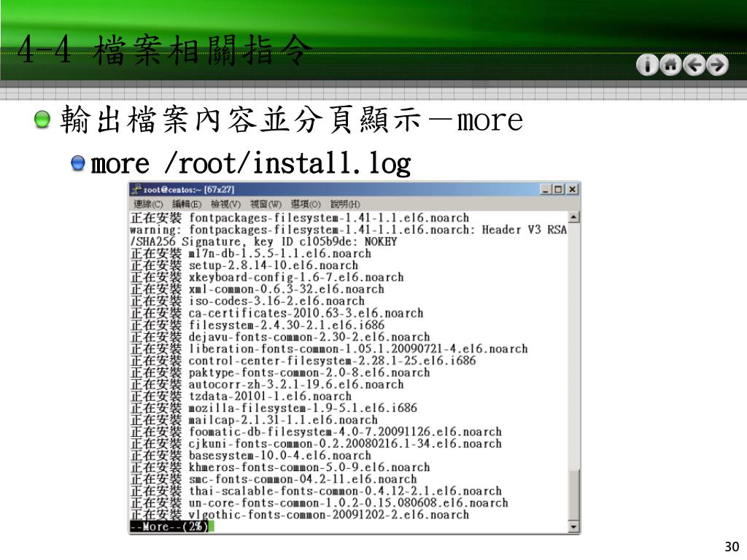Minimize the root@centos terminal window
The image size is (747, 560).
(546, 190)
